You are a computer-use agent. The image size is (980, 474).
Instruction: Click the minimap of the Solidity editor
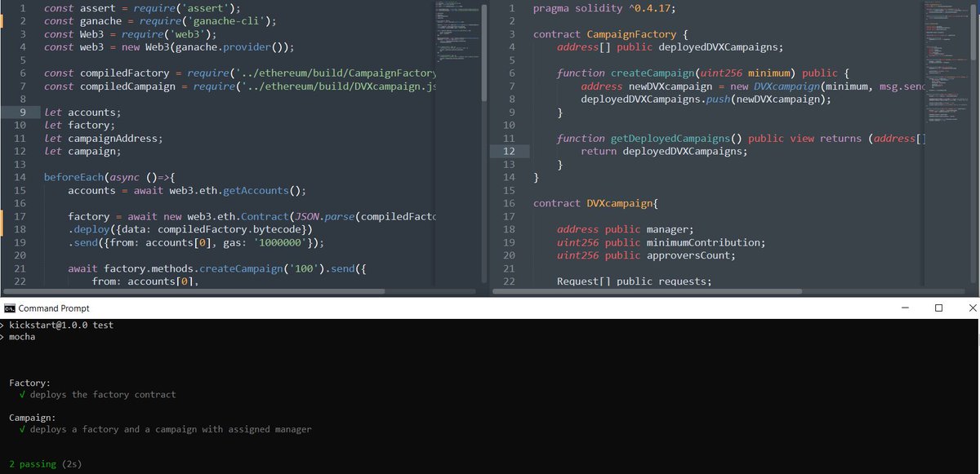(948, 62)
